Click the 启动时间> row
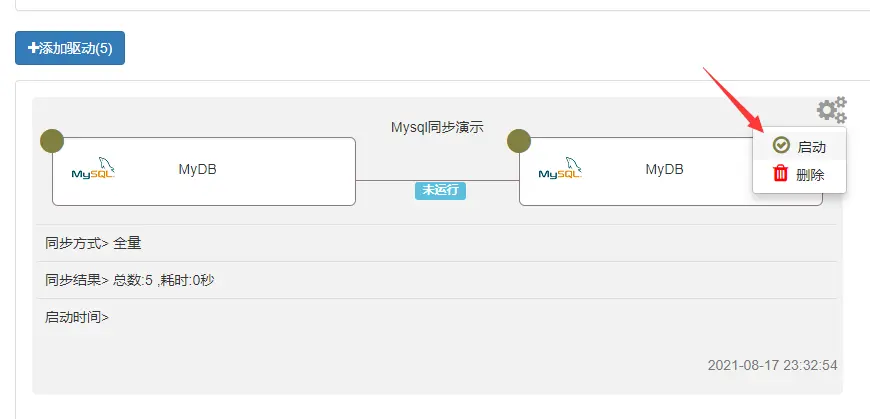 click(x=77, y=317)
